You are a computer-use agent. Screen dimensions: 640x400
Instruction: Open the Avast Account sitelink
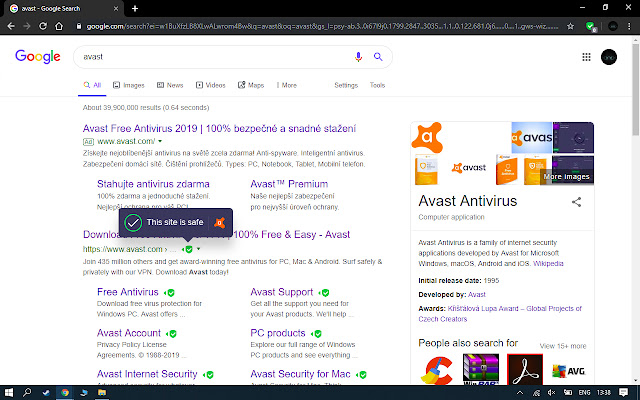[x=129, y=333]
